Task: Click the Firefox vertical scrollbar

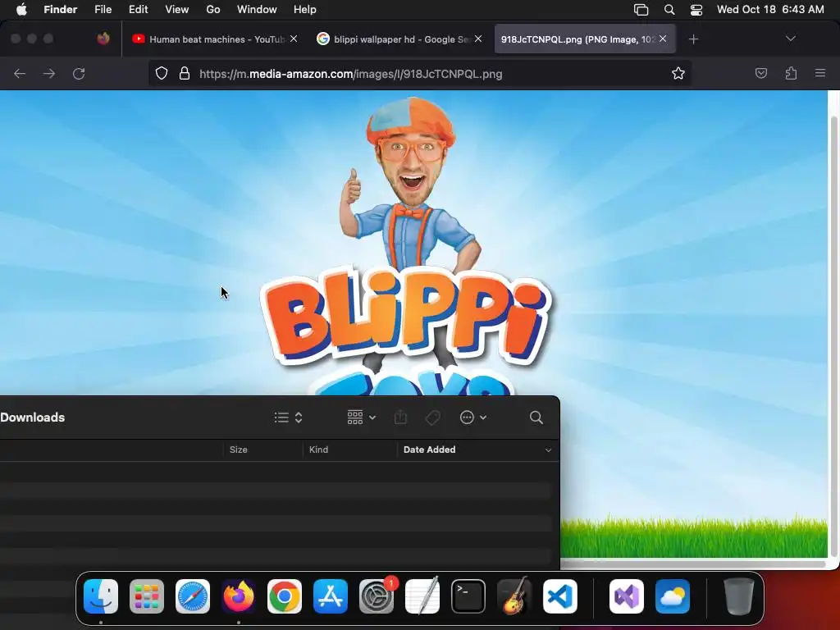Action: coord(834,337)
